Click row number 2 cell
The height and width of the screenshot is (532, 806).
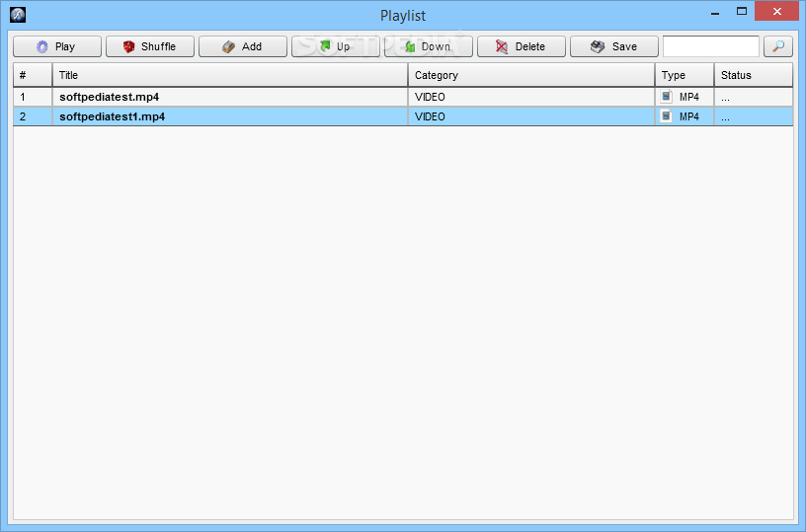[33, 116]
